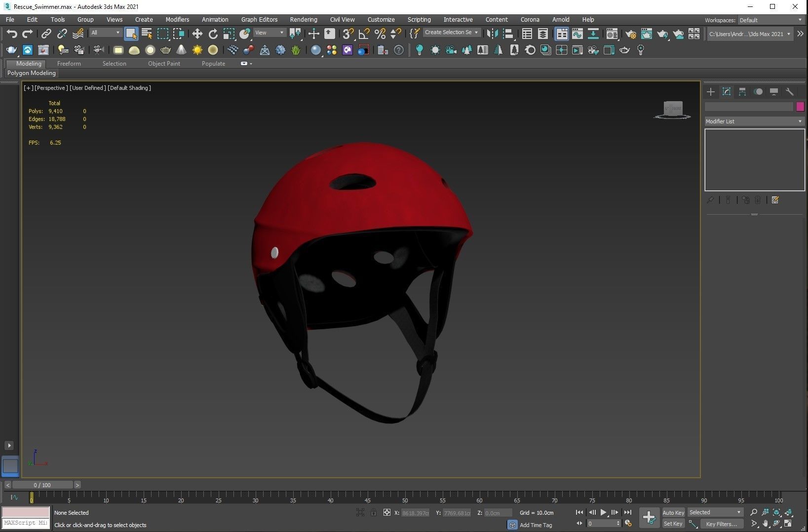The height and width of the screenshot is (532, 808).
Task: Open the Utilities wrench panel tab
Action: tap(789, 92)
